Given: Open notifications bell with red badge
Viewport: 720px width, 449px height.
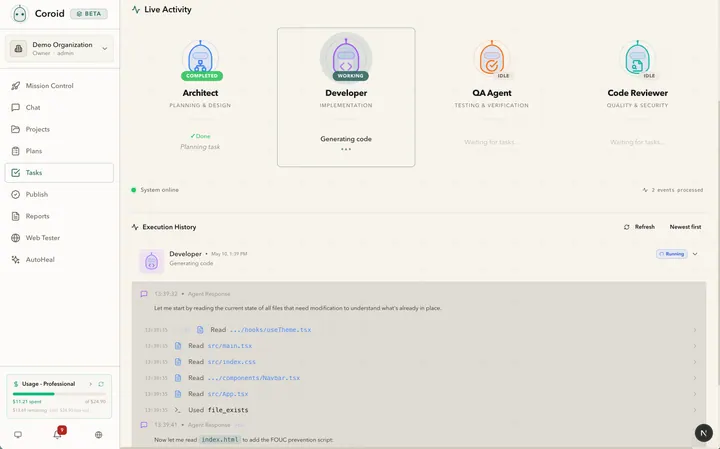Looking at the screenshot, I should 58,434.
